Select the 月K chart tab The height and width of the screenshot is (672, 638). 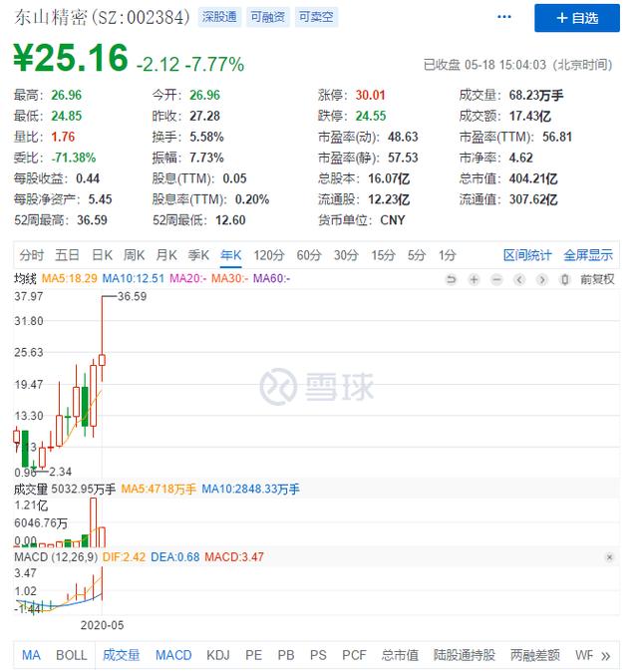tap(166, 255)
